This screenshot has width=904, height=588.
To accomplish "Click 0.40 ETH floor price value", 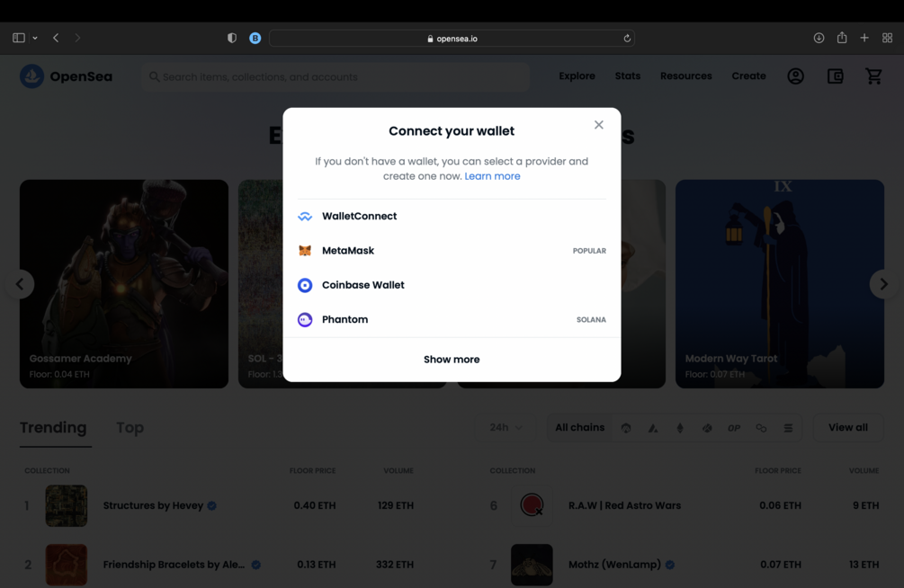I will click(x=315, y=505).
